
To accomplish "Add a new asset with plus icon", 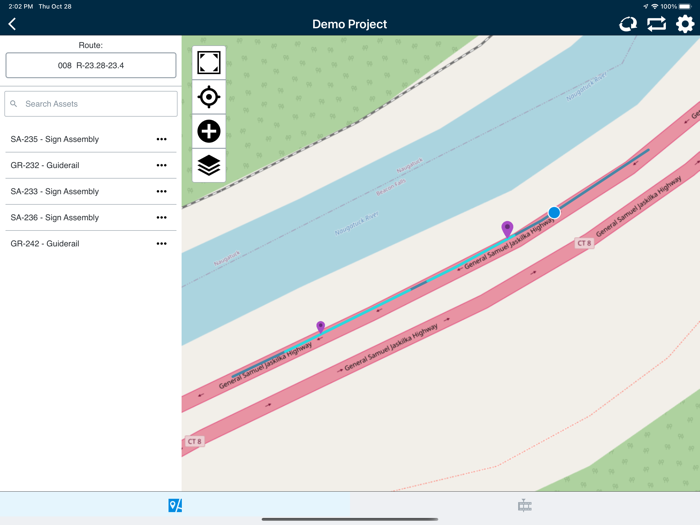I will tap(209, 131).
